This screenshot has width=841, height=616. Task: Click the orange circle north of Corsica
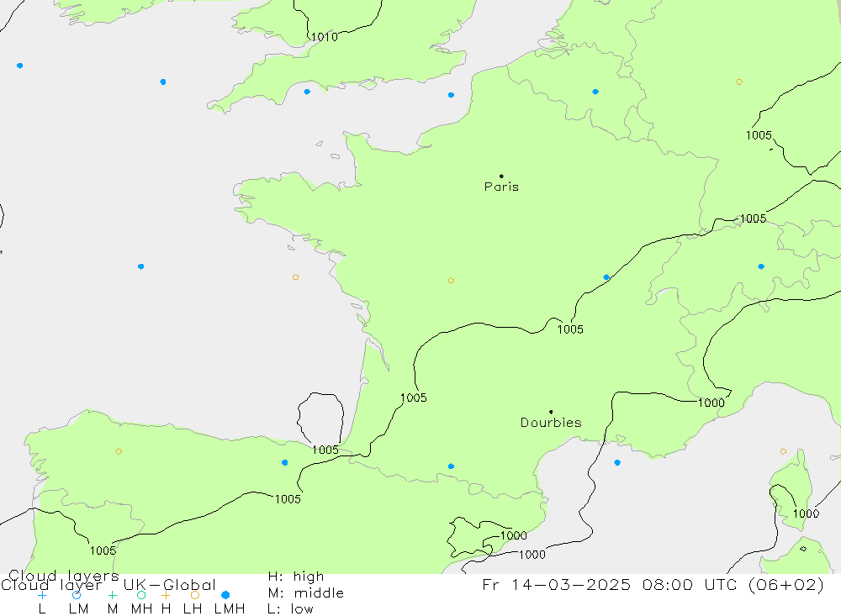(x=783, y=452)
